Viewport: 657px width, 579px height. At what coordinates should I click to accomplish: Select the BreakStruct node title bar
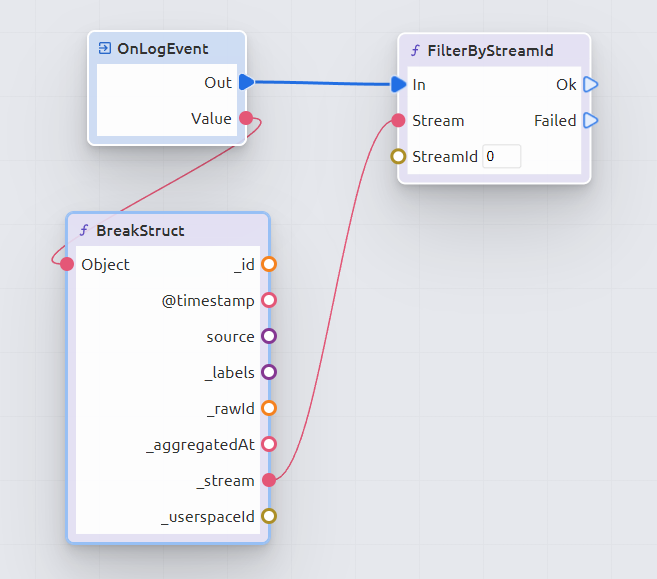click(x=167, y=230)
